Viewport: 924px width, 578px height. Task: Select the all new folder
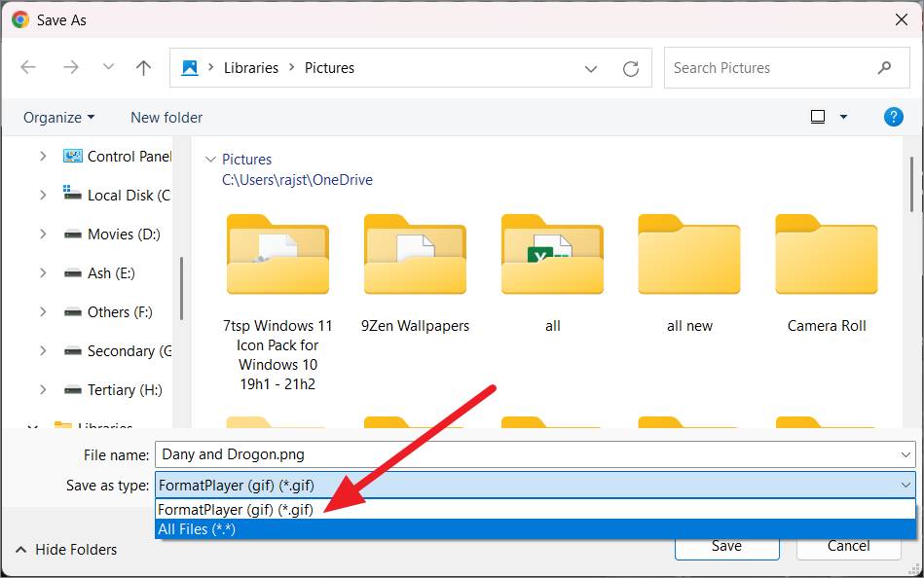(x=689, y=274)
